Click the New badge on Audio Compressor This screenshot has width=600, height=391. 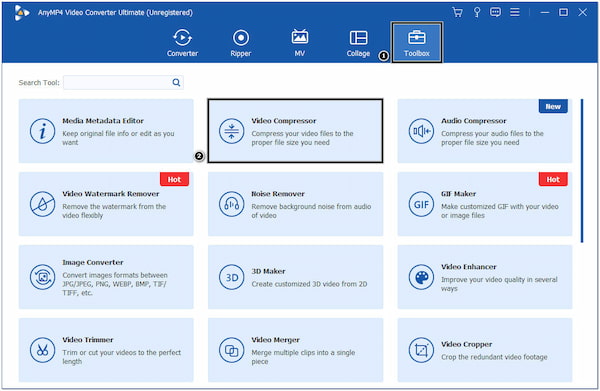(553, 106)
